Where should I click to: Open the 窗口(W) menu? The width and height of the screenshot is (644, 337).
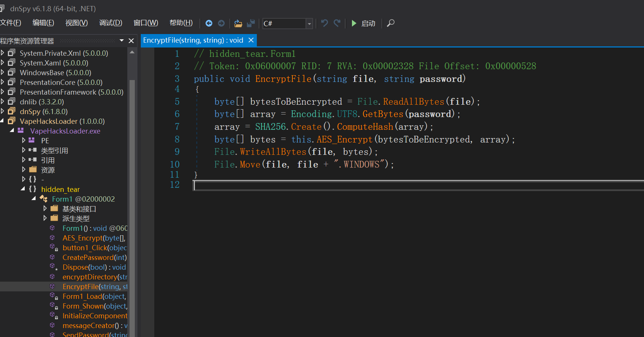point(146,23)
